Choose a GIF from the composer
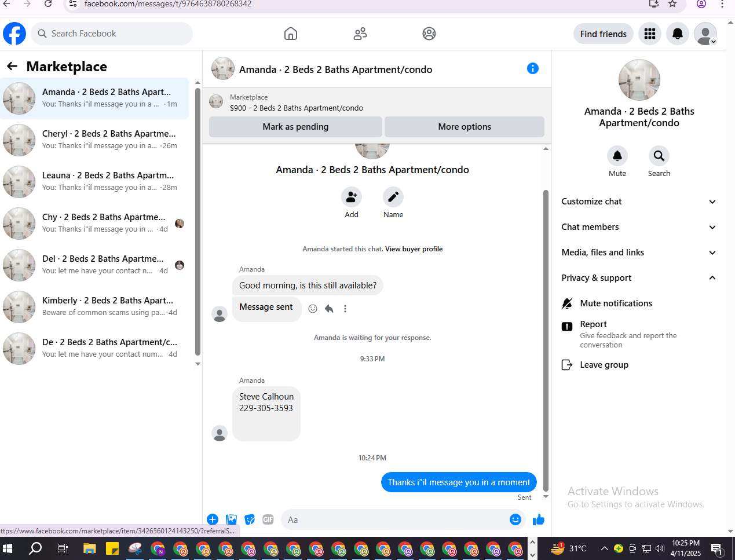 [268, 519]
